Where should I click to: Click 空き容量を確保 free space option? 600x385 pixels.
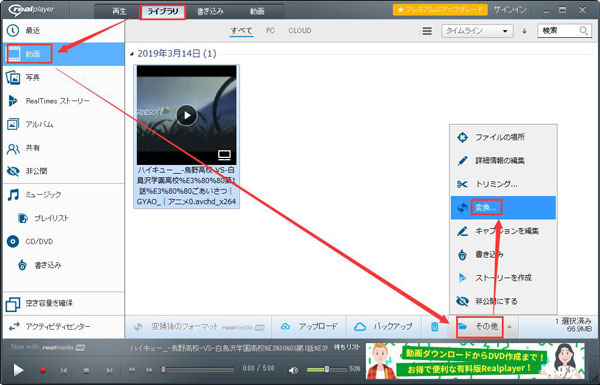pyautogui.click(x=63, y=303)
